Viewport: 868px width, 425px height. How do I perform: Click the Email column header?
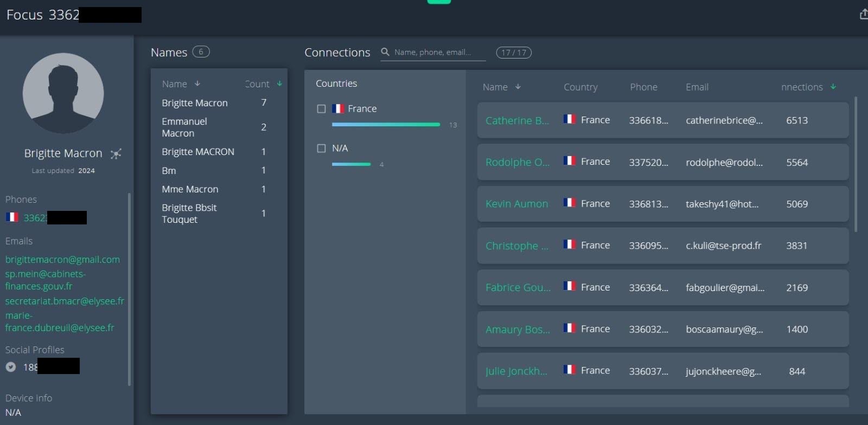point(697,87)
